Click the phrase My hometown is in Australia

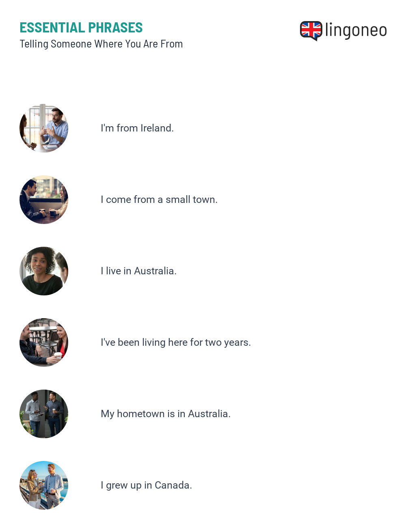pos(166,414)
